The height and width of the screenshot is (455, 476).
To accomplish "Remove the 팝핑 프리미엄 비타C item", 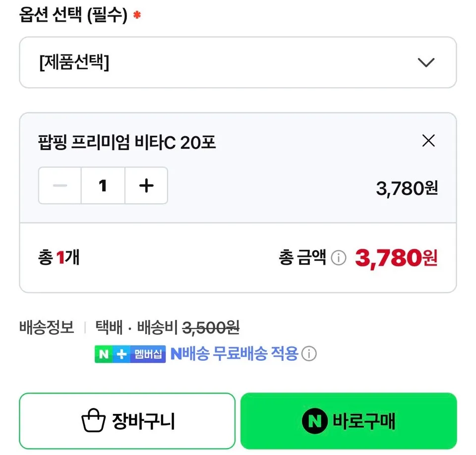I will pyautogui.click(x=428, y=141).
